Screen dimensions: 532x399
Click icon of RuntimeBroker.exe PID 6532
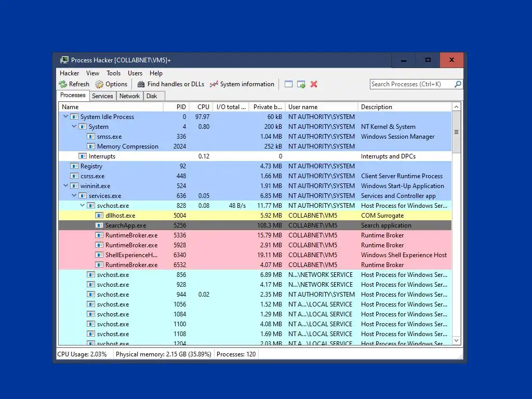coord(99,264)
